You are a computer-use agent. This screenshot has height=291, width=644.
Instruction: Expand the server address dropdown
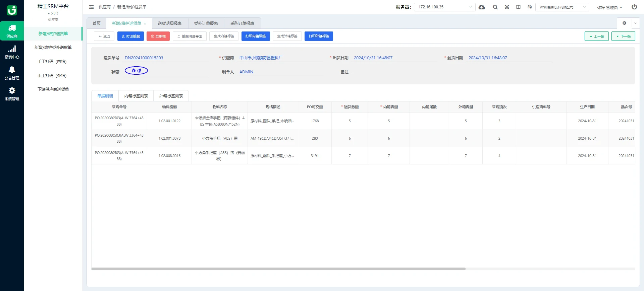click(444, 7)
